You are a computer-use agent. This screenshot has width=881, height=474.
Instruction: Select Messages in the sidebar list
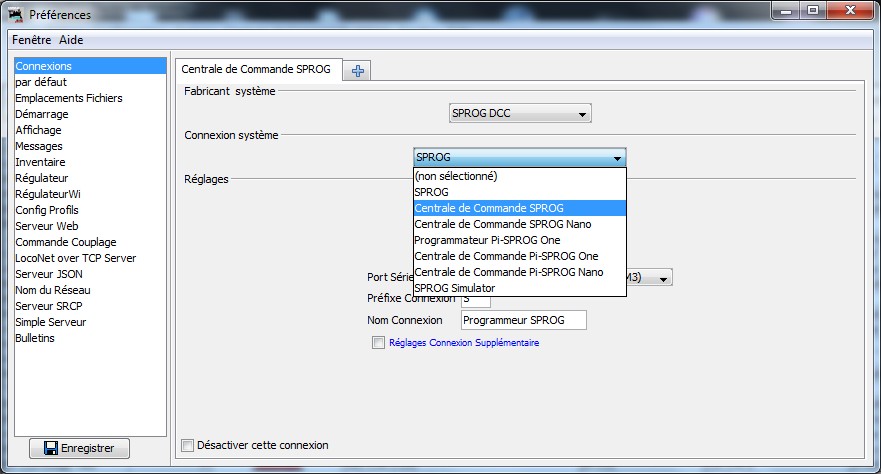90,146
